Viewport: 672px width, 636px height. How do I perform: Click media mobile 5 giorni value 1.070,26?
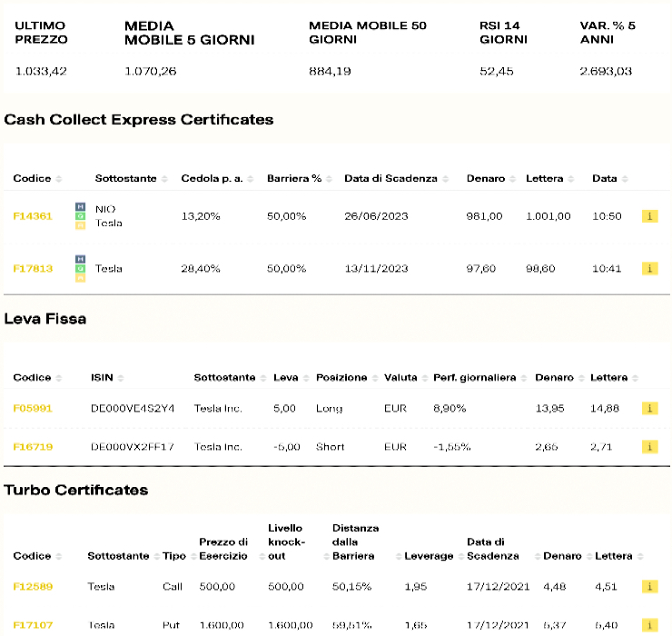(x=151, y=71)
